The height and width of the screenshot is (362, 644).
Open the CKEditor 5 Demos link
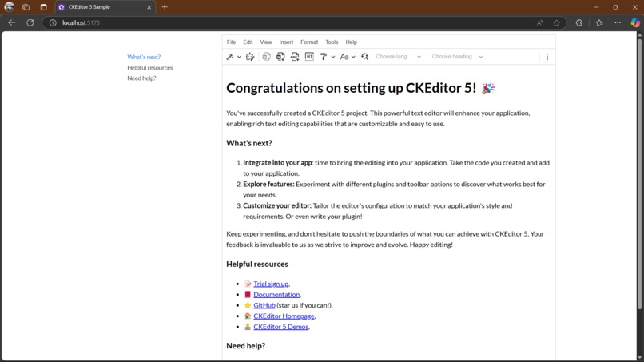click(x=281, y=327)
